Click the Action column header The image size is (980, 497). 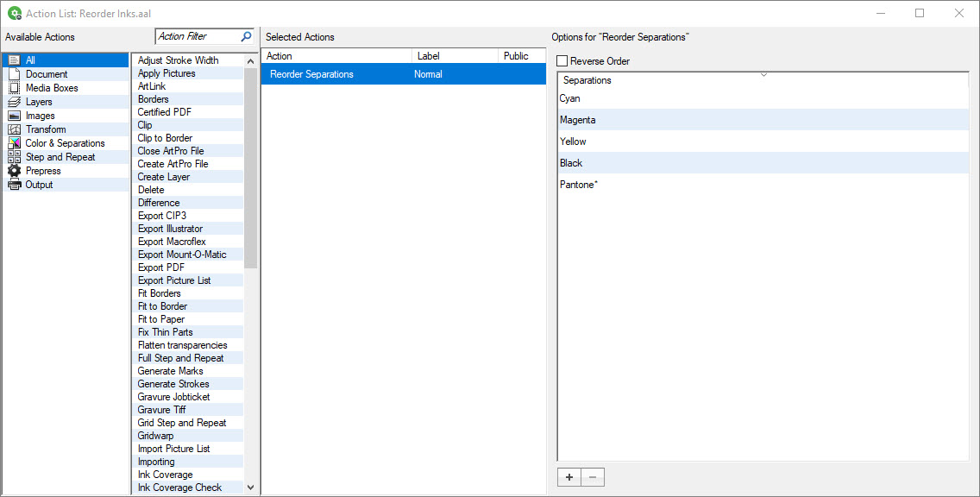[x=336, y=55]
